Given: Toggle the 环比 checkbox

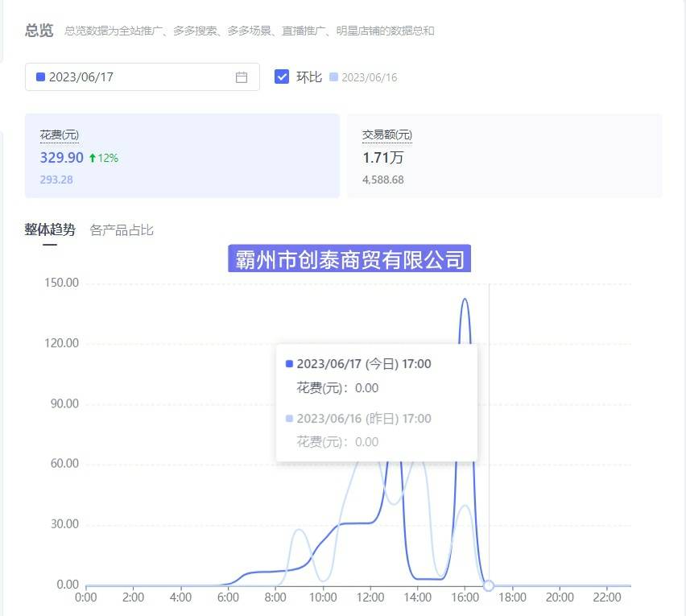Looking at the screenshot, I should coord(282,76).
